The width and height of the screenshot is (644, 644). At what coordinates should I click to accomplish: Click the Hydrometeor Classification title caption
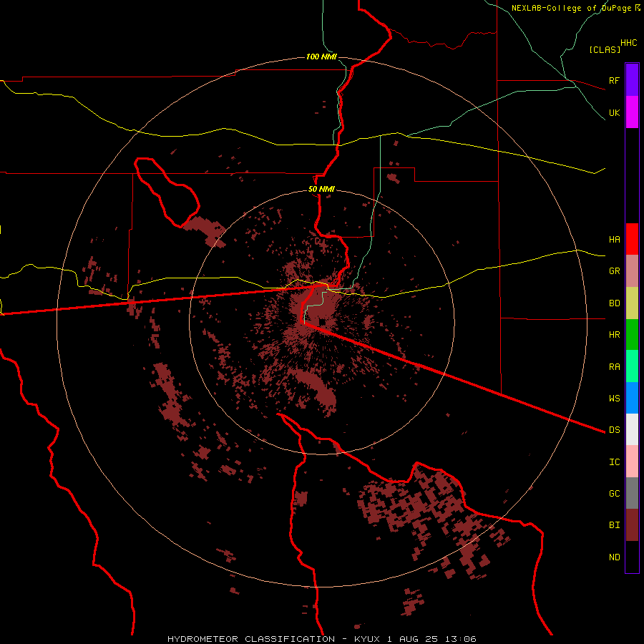pyautogui.click(x=251, y=639)
